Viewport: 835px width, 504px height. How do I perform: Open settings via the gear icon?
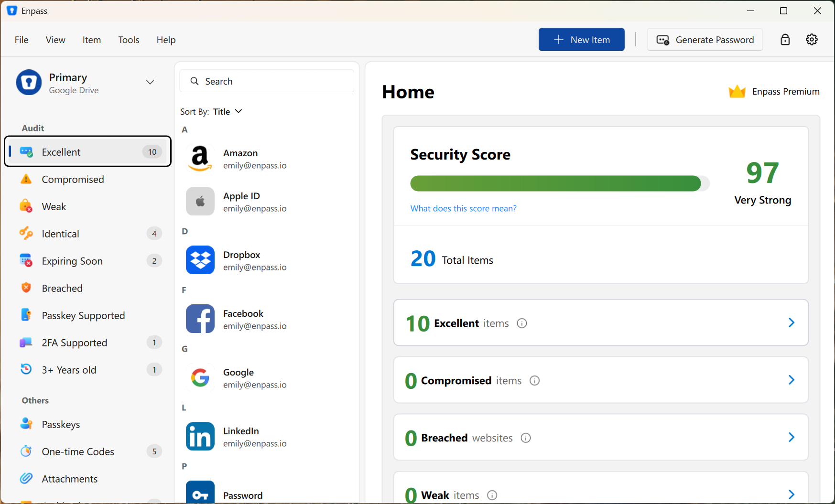click(812, 40)
